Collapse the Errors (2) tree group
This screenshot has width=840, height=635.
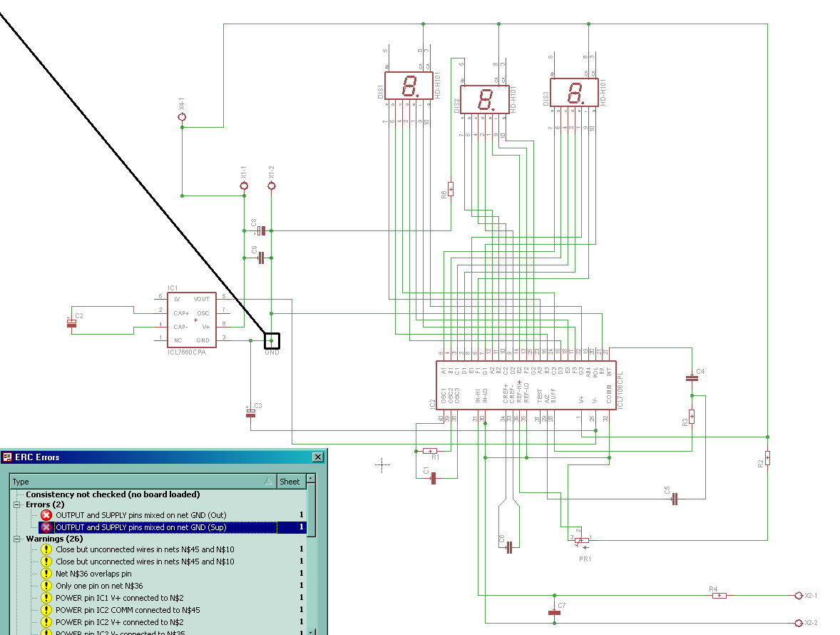(x=16, y=504)
